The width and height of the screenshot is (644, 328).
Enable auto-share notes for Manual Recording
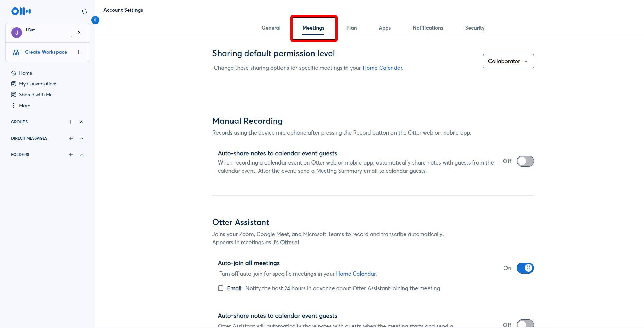(525, 161)
